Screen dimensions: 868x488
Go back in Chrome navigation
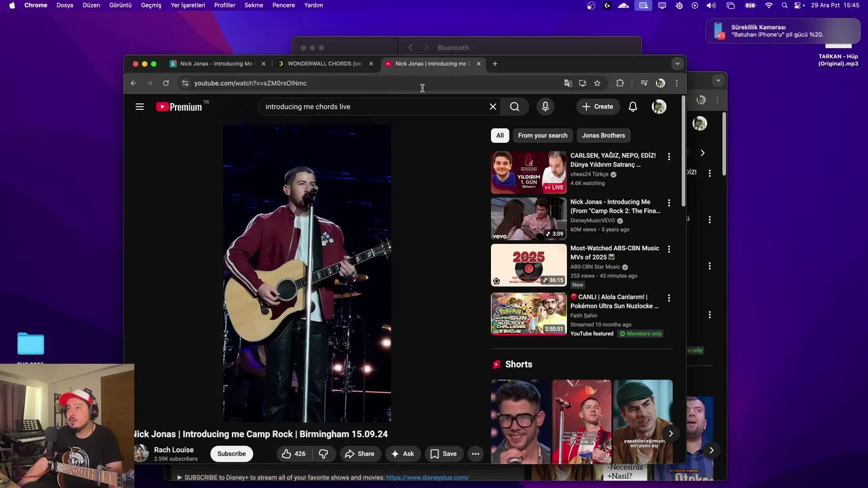point(134,83)
